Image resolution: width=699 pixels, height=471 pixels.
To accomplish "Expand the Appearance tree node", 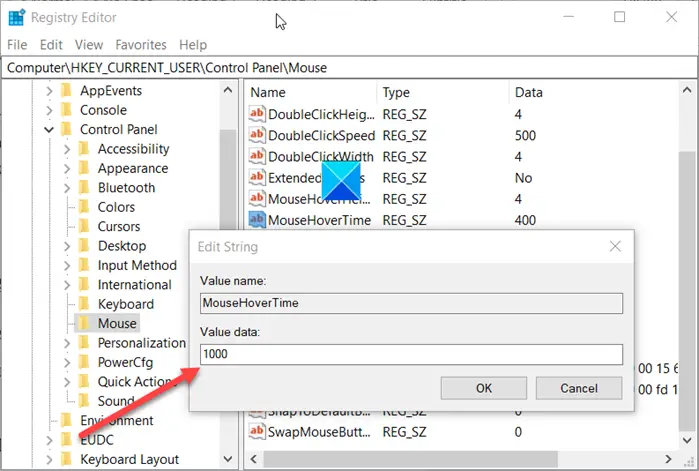I will [x=67, y=168].
